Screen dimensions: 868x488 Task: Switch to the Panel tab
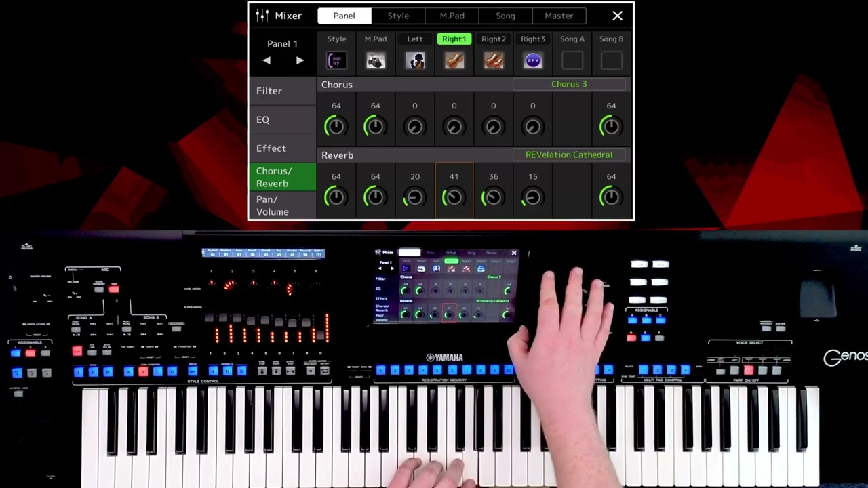344,16
